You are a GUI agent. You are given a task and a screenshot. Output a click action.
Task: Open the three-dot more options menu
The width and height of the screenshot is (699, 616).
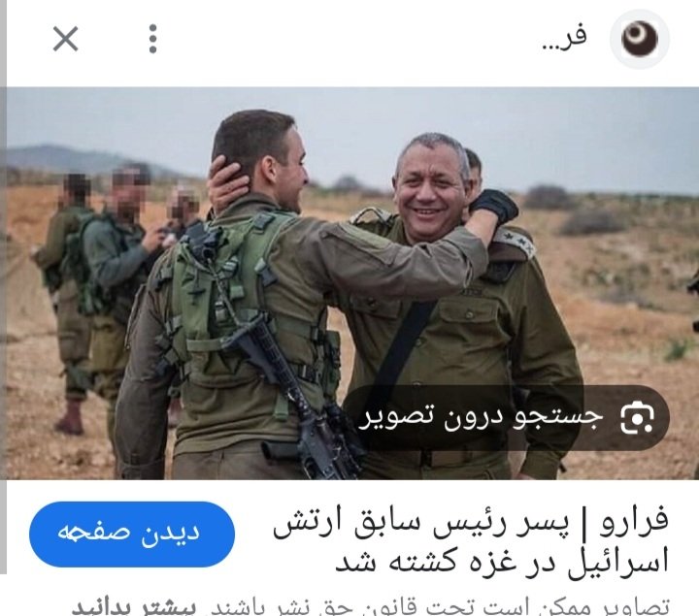click(x=152, y=39)
